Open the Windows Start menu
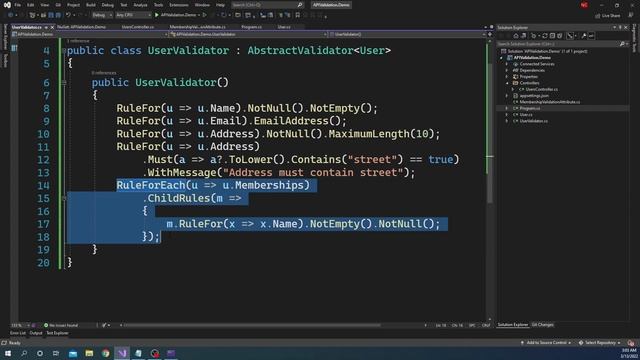640x360 pixels. 7,353
